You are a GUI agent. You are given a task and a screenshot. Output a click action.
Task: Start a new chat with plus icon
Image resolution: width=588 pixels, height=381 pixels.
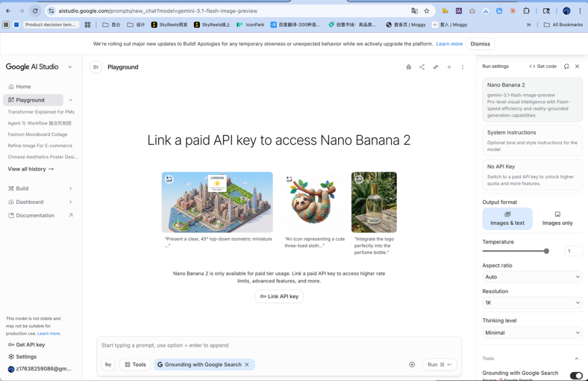(x=449, y=67)
